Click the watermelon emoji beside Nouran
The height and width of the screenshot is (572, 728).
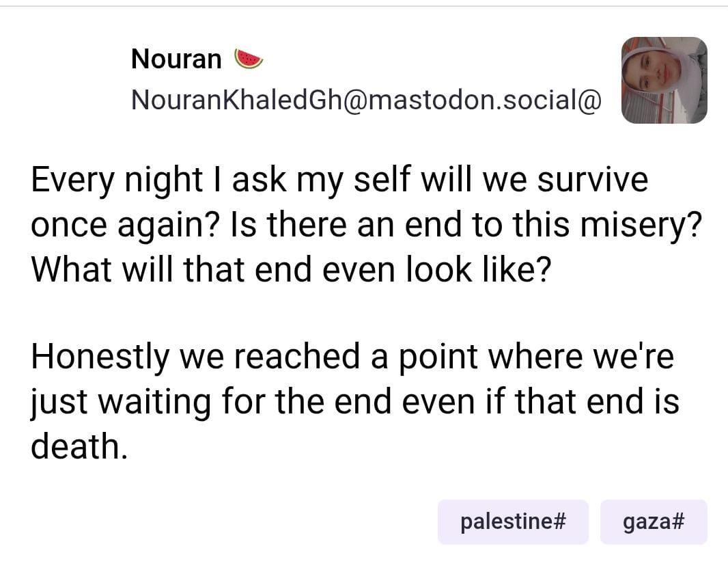249,59
